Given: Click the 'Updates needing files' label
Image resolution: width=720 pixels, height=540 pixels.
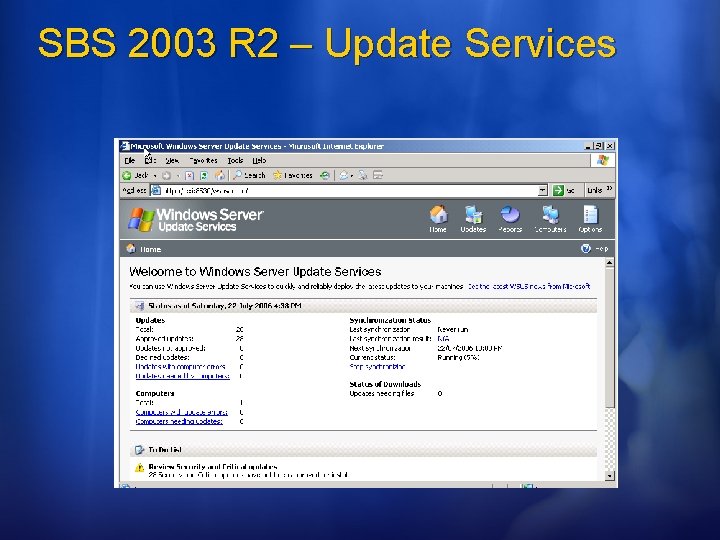Looking at the screenshot, I should point(382,394).
